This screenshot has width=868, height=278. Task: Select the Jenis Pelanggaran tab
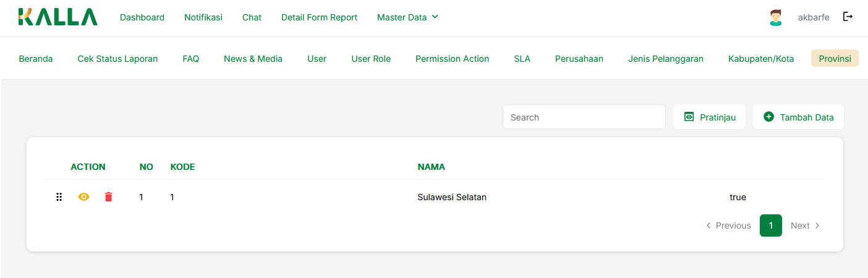[666, 59]
